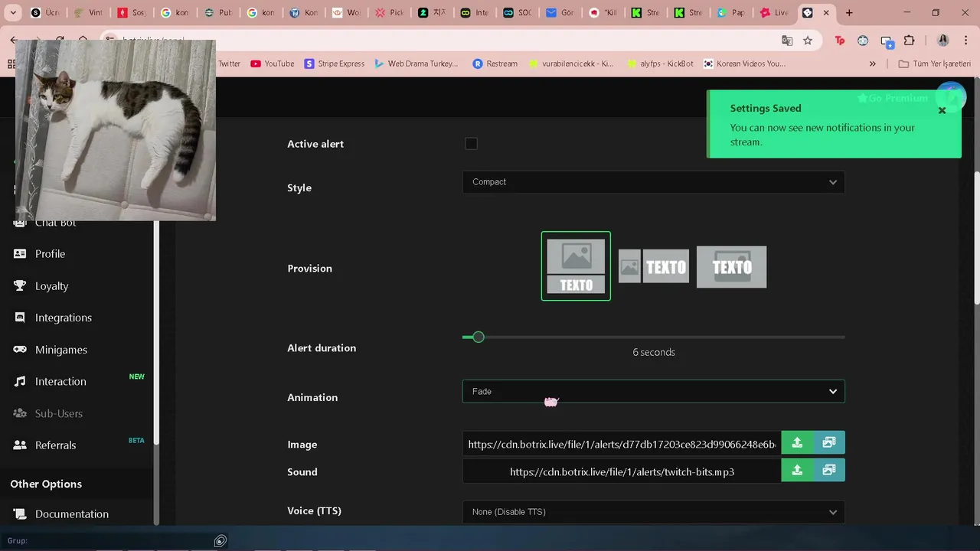Open the gallery for Image field

tap(829, 442)
